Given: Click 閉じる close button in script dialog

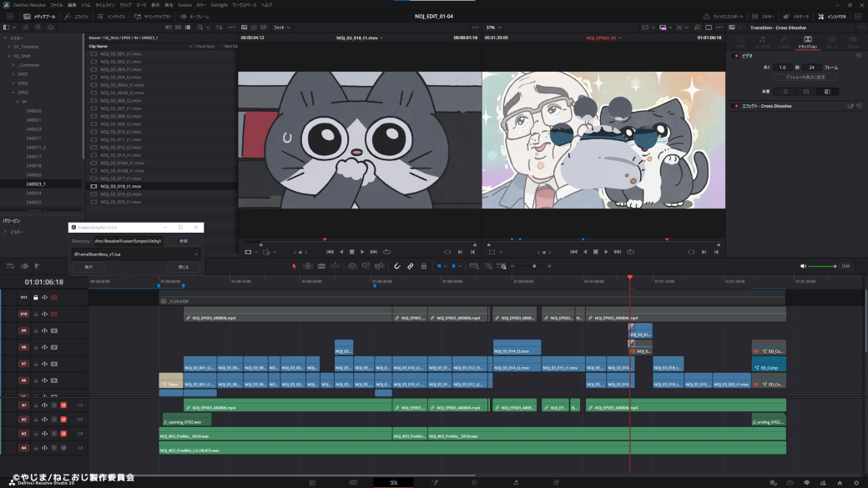Looking at the screenshot, I should 184,267.
